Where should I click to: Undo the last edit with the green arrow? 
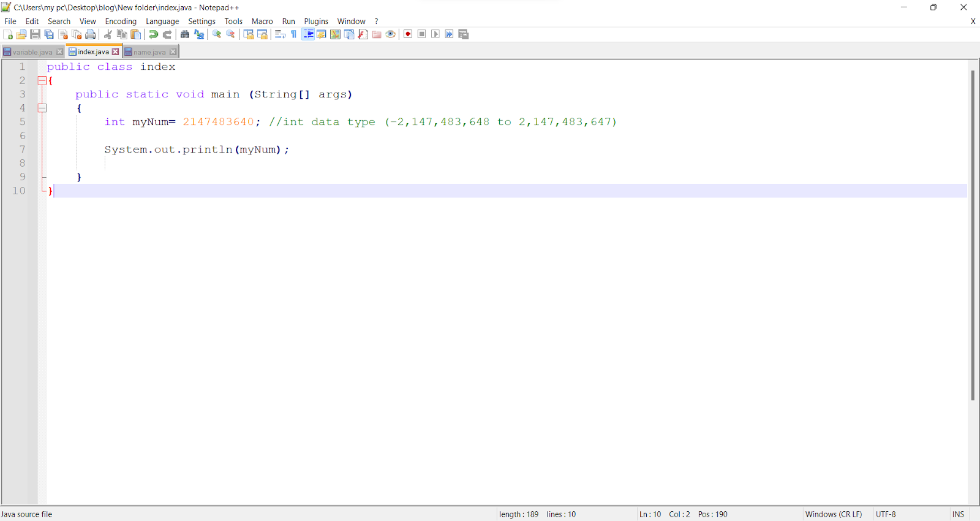[x=153, y=34]
